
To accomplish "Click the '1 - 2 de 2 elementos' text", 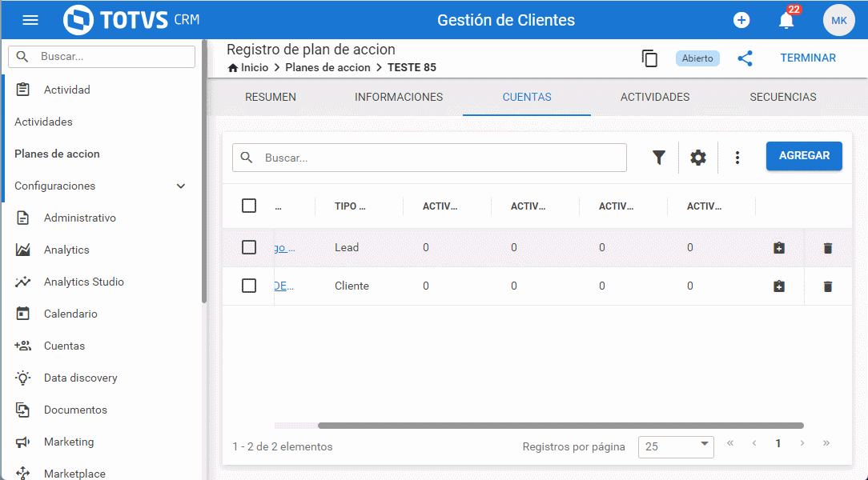I will click(283, 447).
